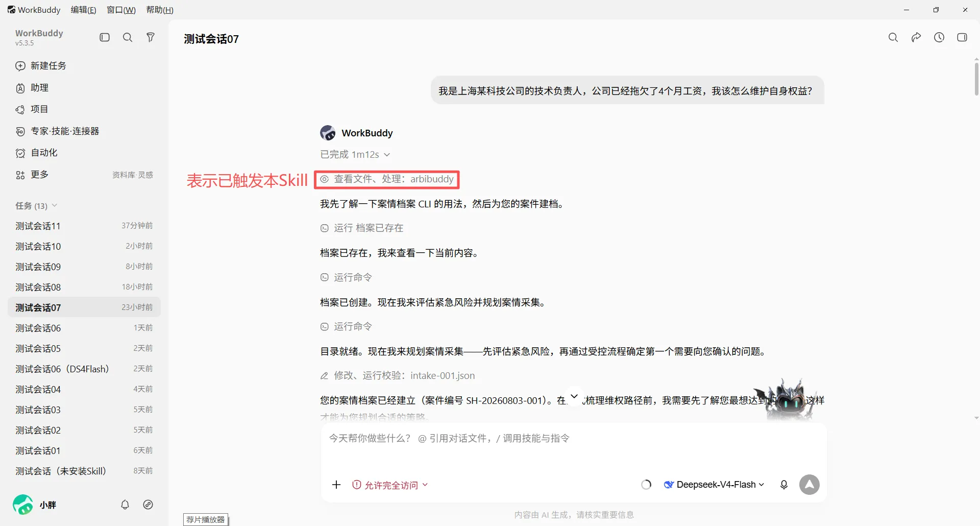Viewport: 980px width, 526px height.
Task: Click the 测试会话07 conversation title
Action: 211,39
